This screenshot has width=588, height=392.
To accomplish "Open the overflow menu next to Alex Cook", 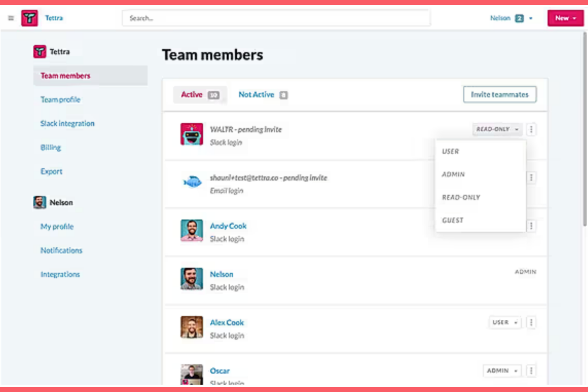I will click(x=531, y=322).
